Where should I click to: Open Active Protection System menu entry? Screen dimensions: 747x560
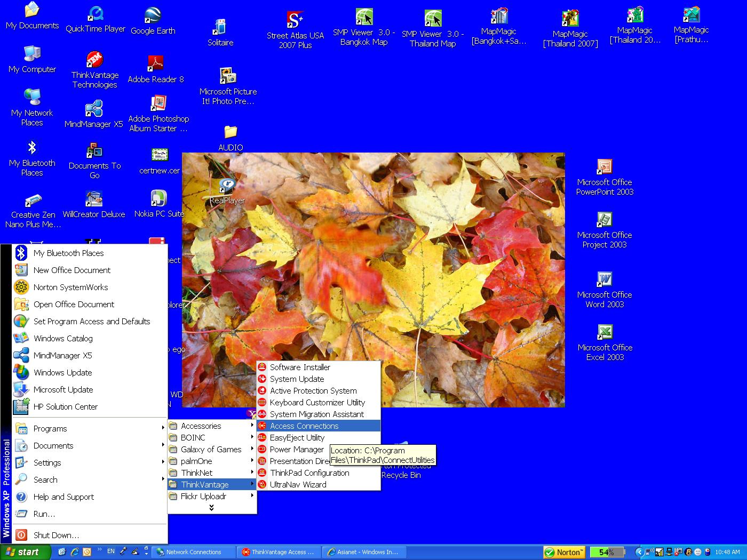point(319,390)
